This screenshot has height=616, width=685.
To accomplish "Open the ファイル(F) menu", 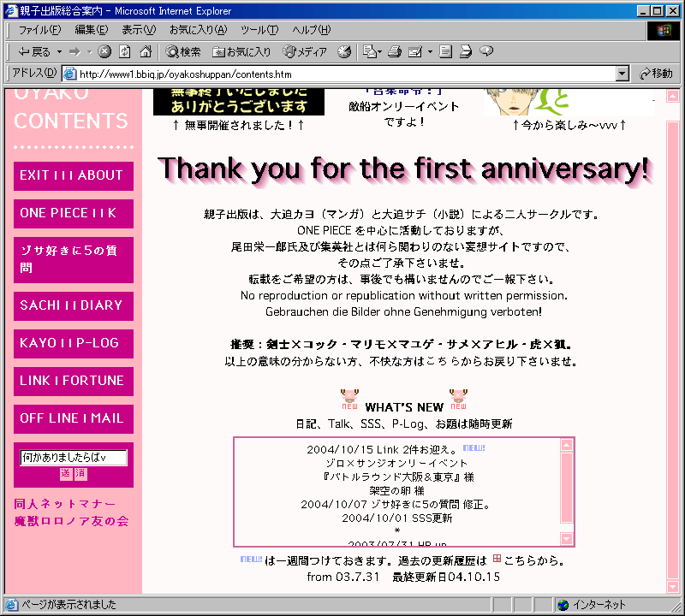I will click(39, 30).
